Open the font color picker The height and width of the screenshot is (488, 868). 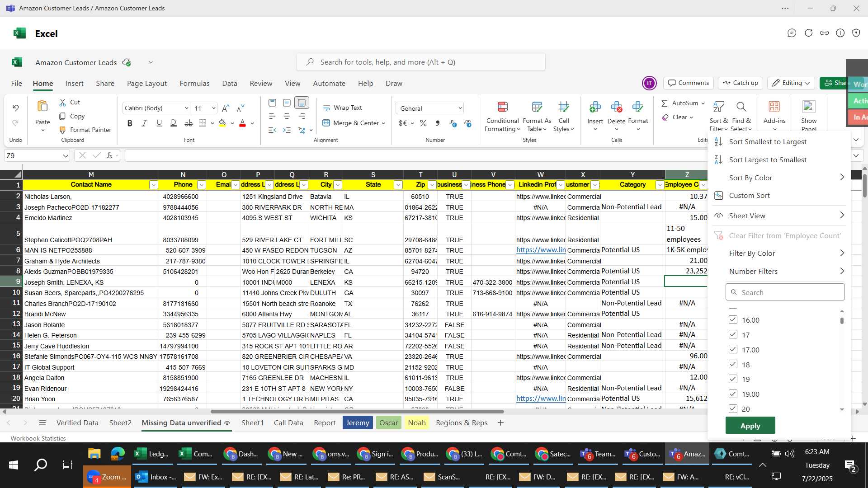click(252, 123)
